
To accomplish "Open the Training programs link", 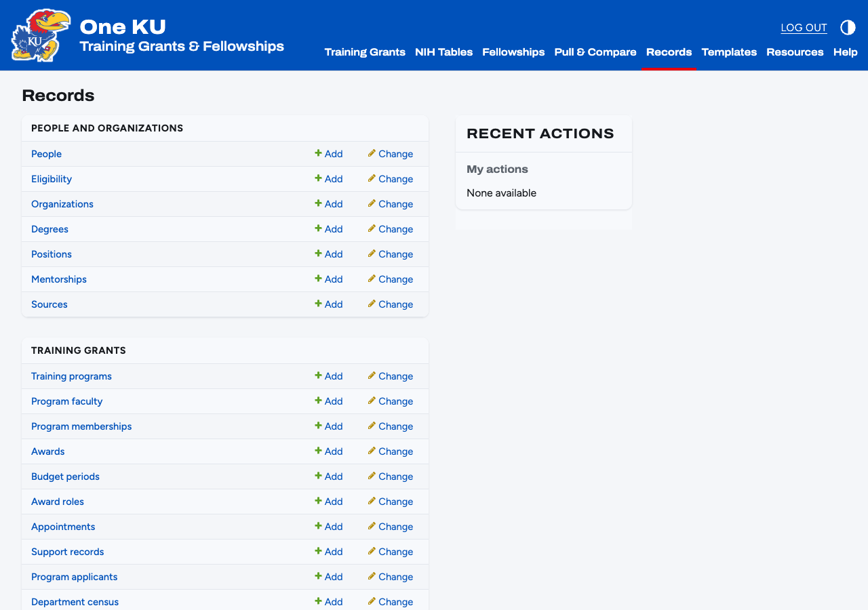I will click(x=71, y=376).
